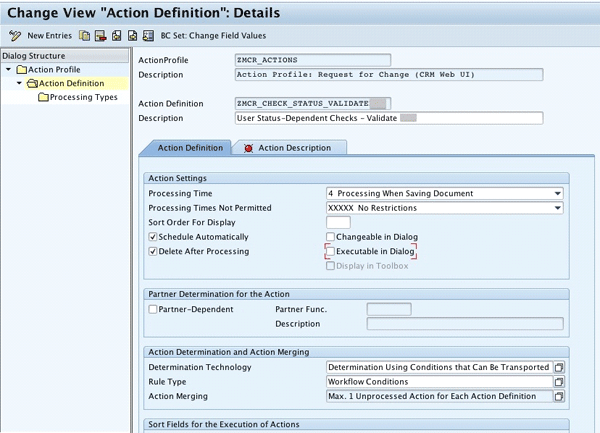Open value help for Action Merging field
The image size is (600, 433).
pos(560,396)
